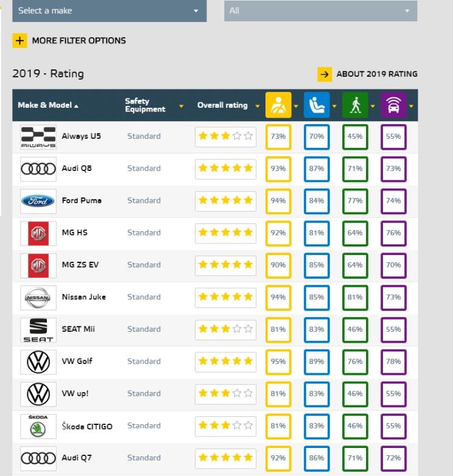Click the yellow arrow icon beside About 2019 Rating

pyautogui.click(x=325, y=74)
